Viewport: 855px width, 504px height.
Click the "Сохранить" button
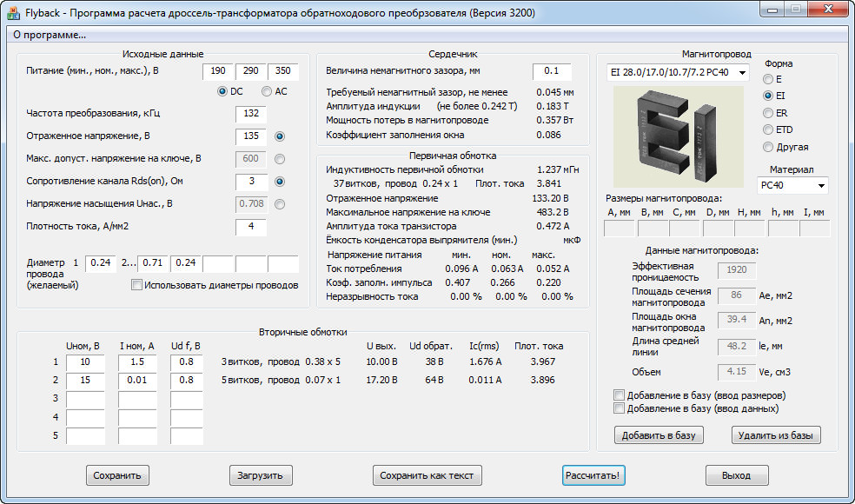point(117,475)
